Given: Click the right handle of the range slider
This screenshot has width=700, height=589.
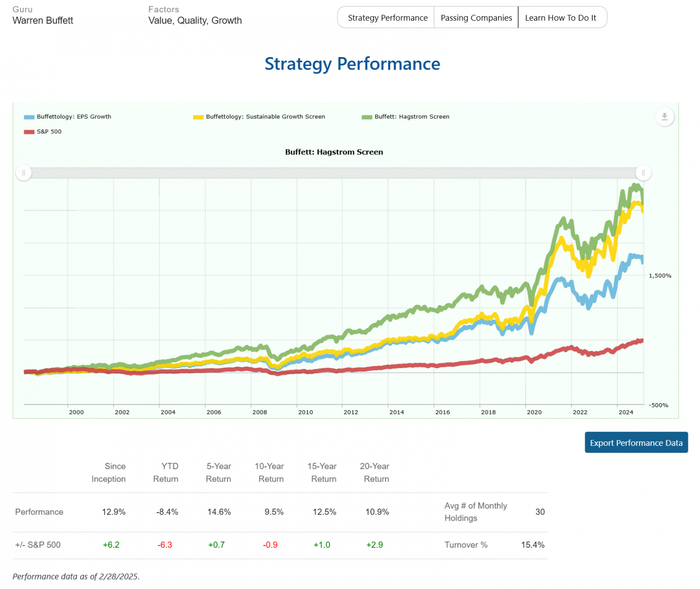Looking at the screenshot, I should coord(644,173).
